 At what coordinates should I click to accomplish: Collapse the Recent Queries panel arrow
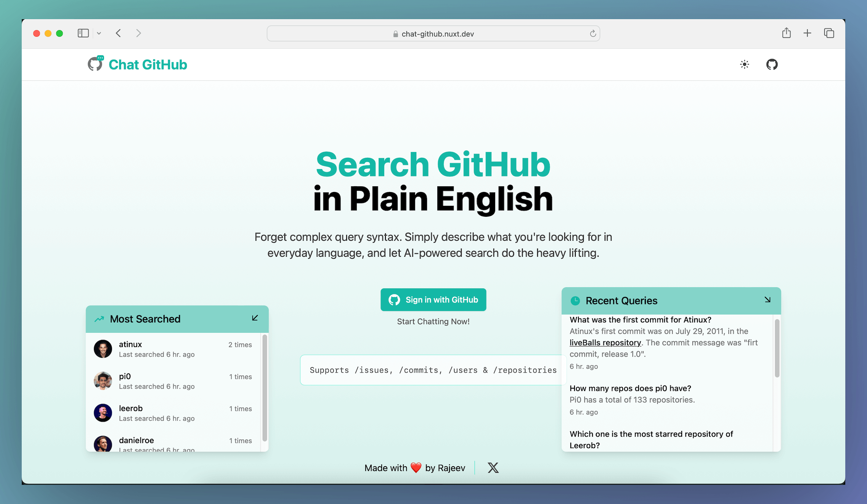pyautogui.click(x=767, y=300)
